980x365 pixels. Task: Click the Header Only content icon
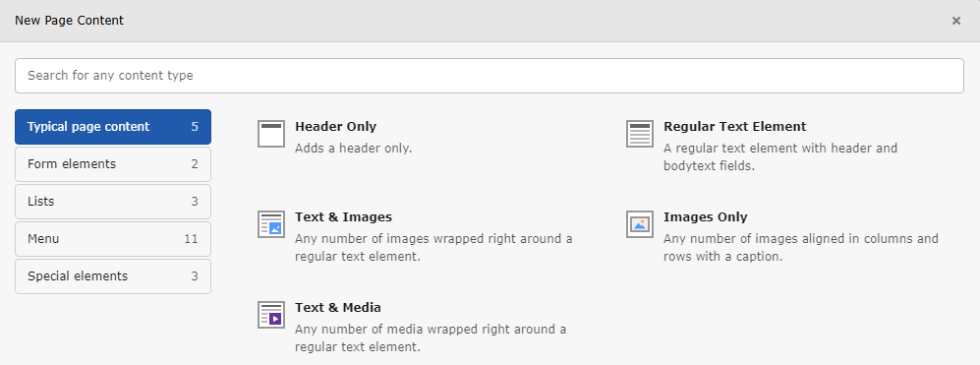pyautogui.click(x=271, y=134)
